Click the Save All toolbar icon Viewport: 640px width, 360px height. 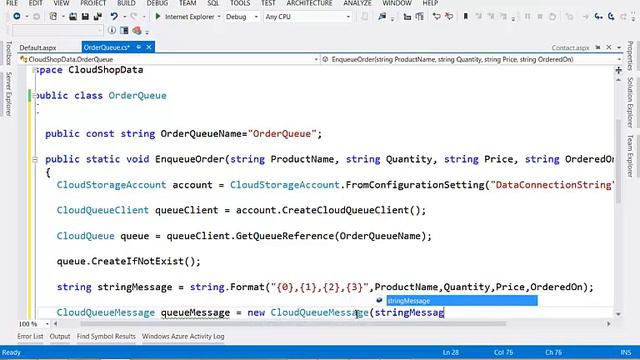point(98,16)
